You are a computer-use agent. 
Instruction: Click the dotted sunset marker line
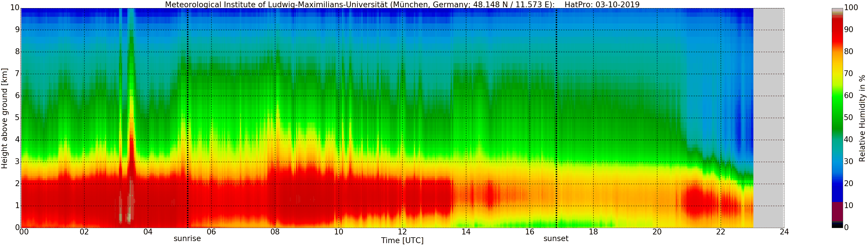pos(556,118)
